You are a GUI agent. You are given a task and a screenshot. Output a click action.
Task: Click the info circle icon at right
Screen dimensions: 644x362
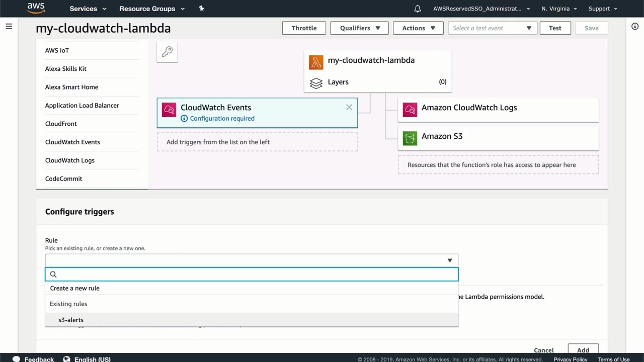coord(635,26)
